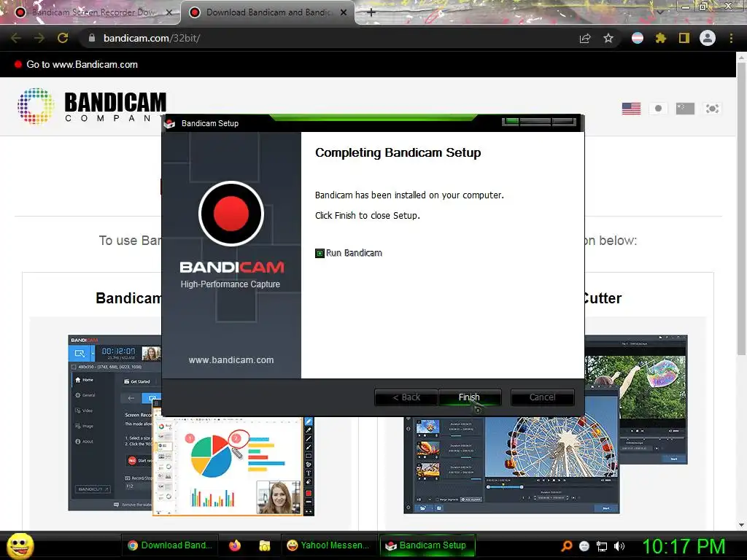Image resolution: width=747 pixels, height=560 pixels.
Task: Close the Bandicam Screen Recorder tab
Action: [x=169, y=13]
